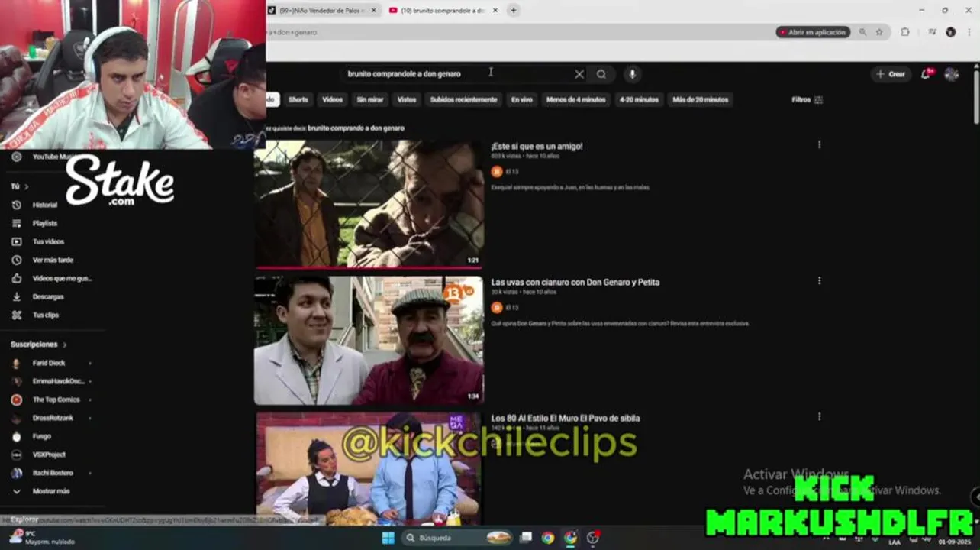Open options for ¡Este si que es un amigo!
Image resolution: width=980 pixels, height=550 pixels.
(x=819, y=144)
